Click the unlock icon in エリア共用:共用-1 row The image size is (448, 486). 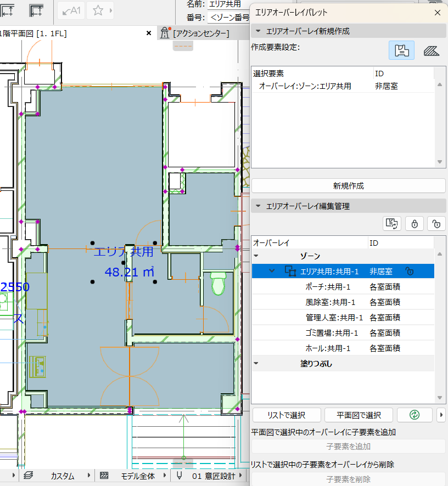click(410, 272)
